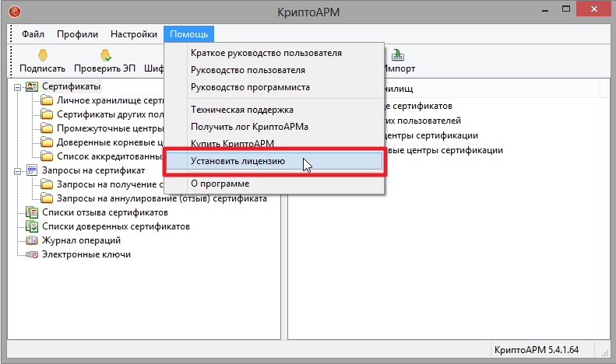Select Техническая поддержка menu entry

click(274, 110)
